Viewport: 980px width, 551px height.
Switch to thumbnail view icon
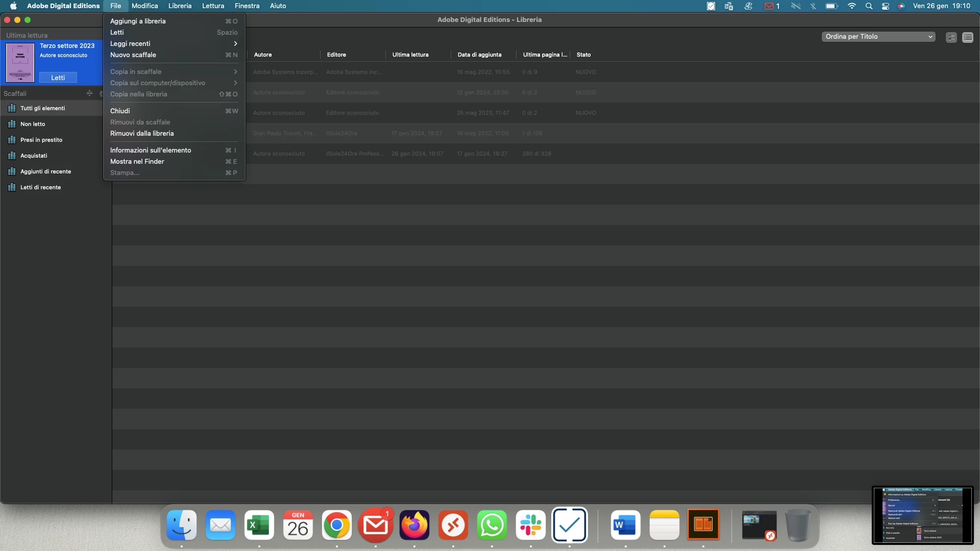point(951,37)
